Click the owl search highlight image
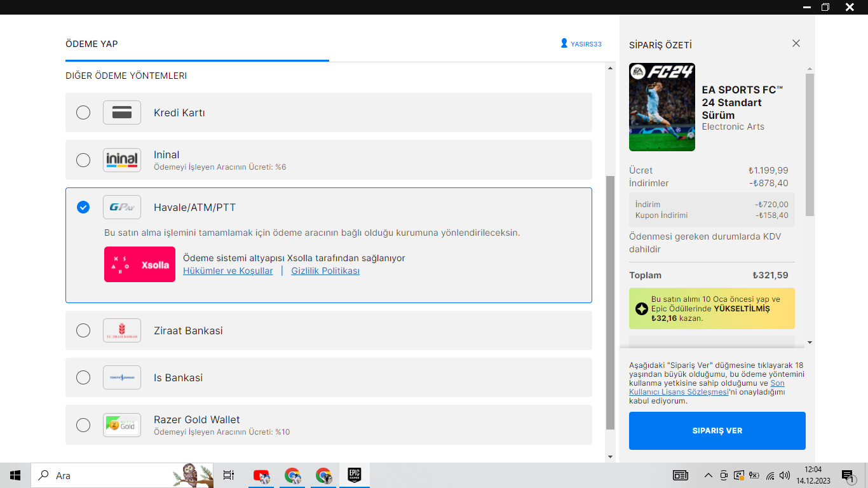This screenshot has height=488, width=868. coord(192,475)
